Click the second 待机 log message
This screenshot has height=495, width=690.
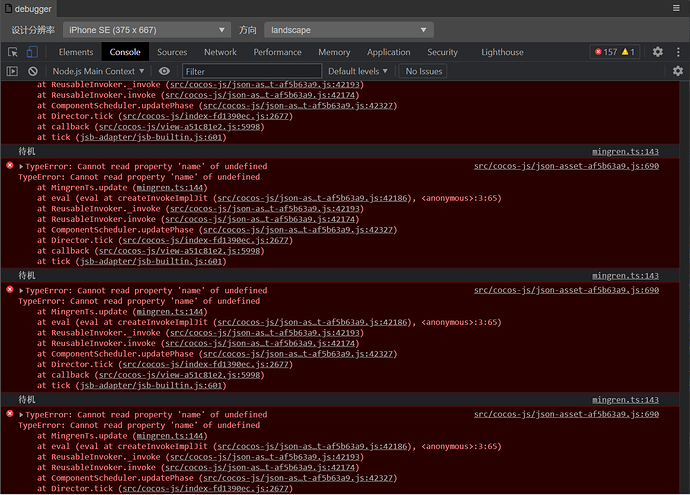[x=26, y=275]
